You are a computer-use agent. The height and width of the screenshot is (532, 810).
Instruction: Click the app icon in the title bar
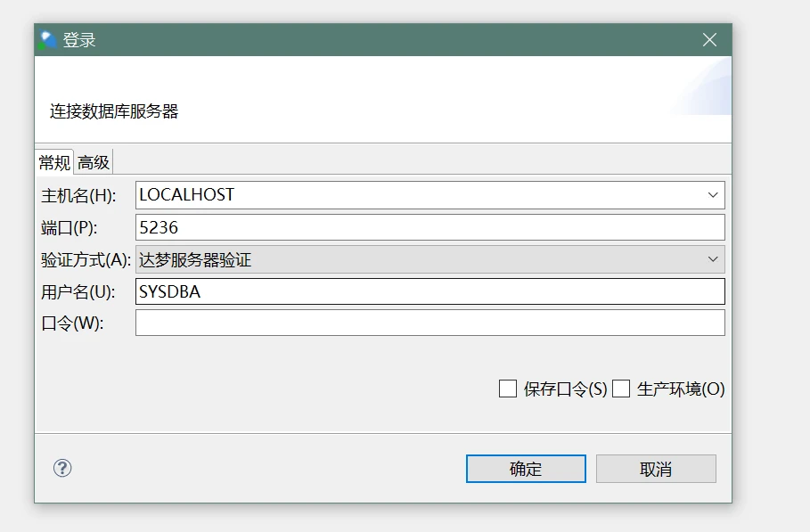48,40
